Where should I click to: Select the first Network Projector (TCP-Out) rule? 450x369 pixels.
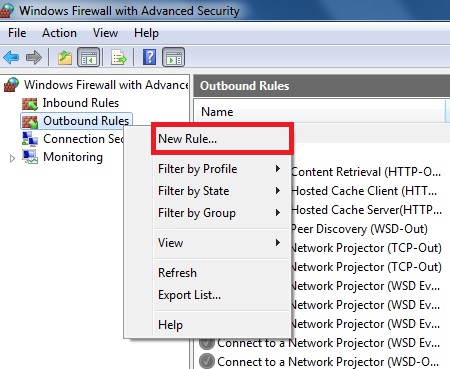366,248
